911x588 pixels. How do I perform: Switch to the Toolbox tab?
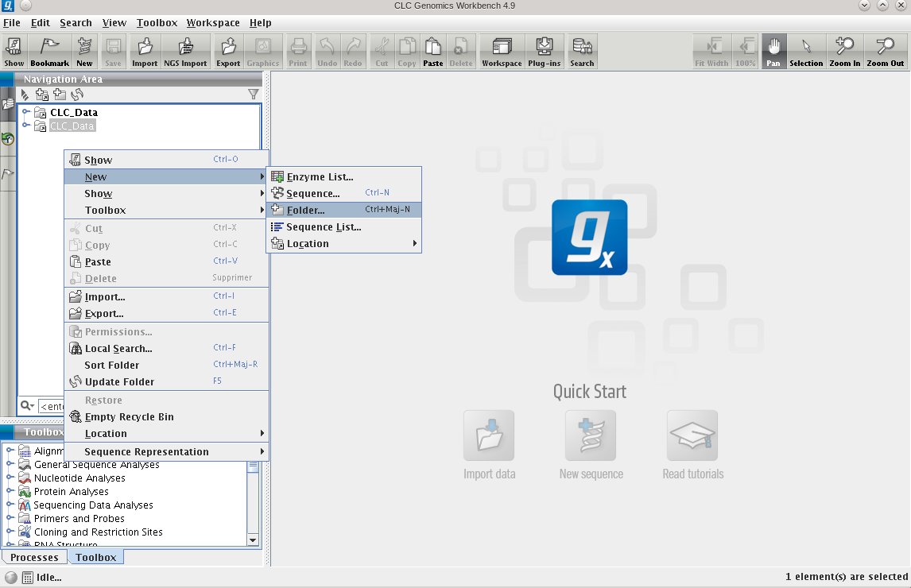pyautogui.click(x=96, y=557)
